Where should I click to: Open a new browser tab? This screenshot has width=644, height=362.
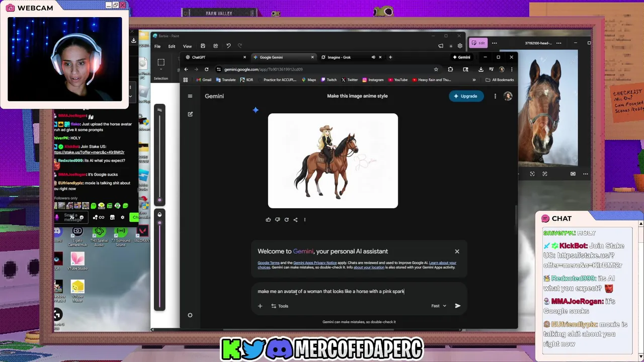tap(390, 57)
